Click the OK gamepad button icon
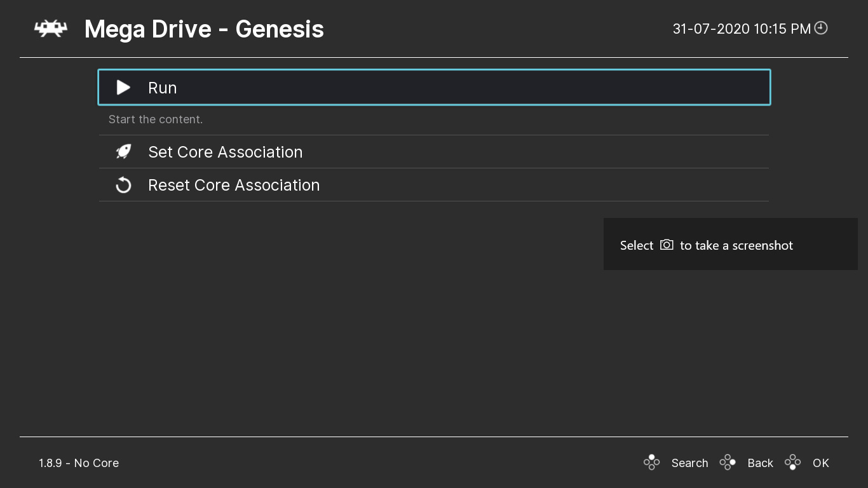The image size is (868, 488). click(792, 463)
